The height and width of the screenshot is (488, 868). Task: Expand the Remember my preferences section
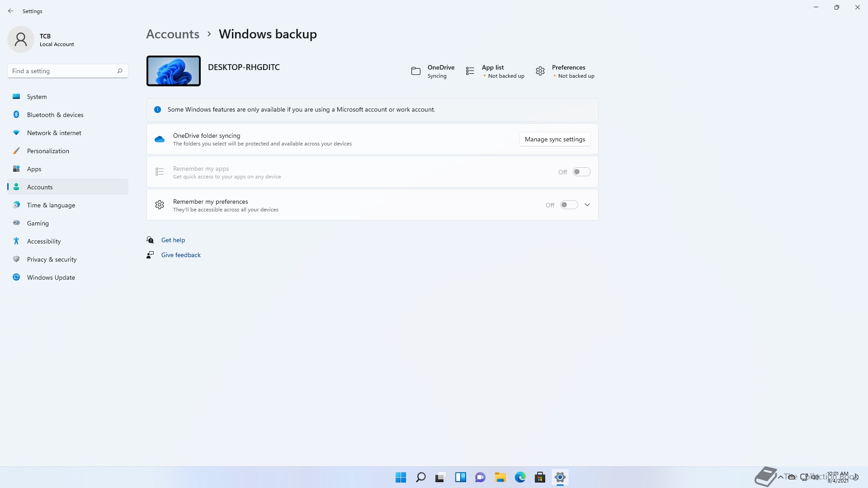(x=587, y=205)
